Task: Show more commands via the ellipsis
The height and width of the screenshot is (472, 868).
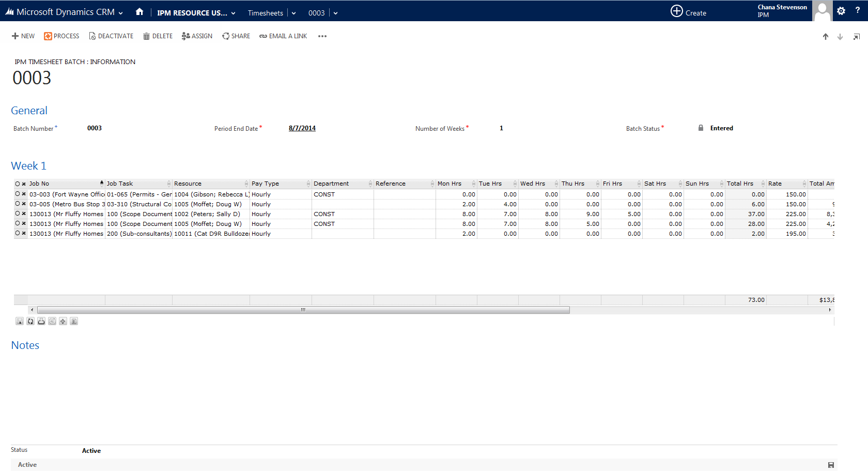Action: (x=322, y=36)
